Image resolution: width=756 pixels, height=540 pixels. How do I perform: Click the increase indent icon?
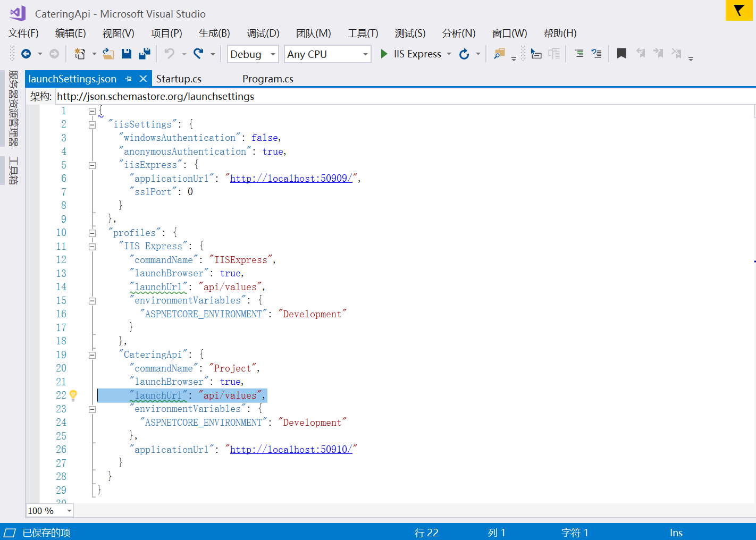click(x=597, y=54)
